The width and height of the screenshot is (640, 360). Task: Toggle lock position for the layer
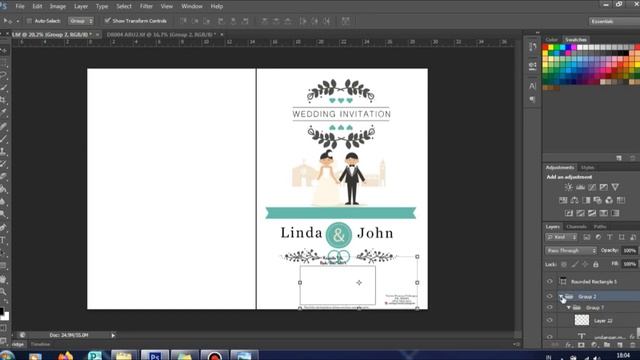coord(585,264)
